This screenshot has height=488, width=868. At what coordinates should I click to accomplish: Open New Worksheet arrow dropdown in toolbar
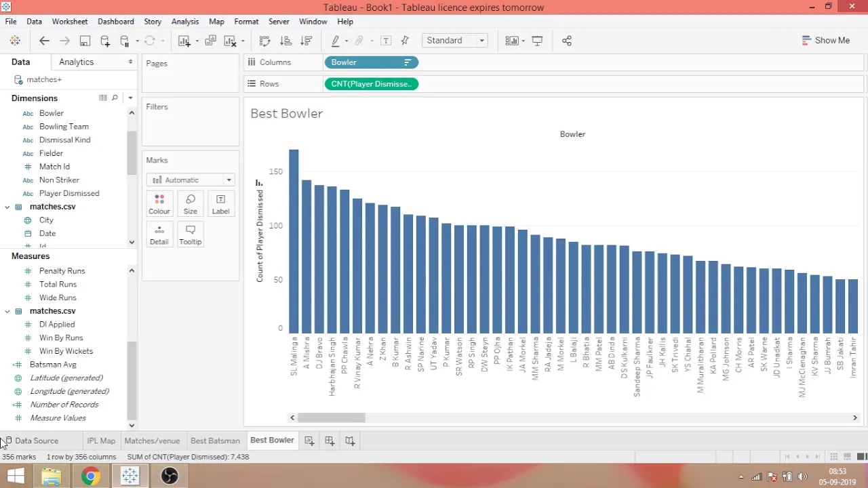(x=197, y=41)
